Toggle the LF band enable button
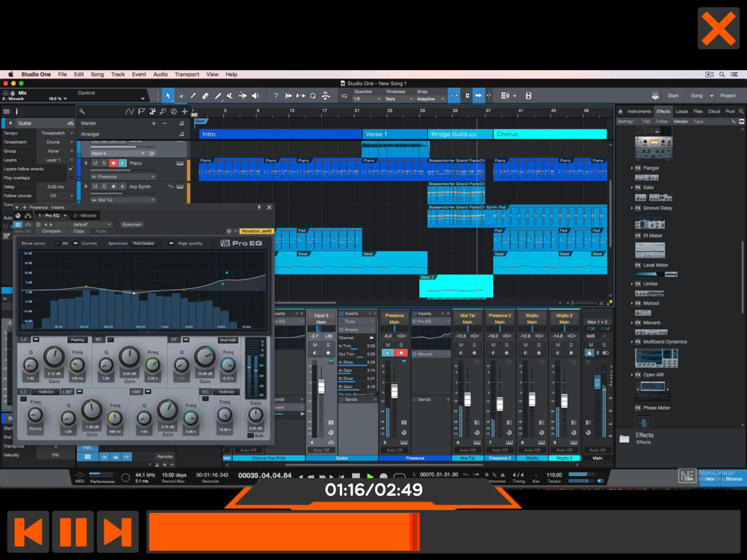Image resolution: width=747 pixels, height=560 pixels. pyautogui.click(x=36, y=340)
